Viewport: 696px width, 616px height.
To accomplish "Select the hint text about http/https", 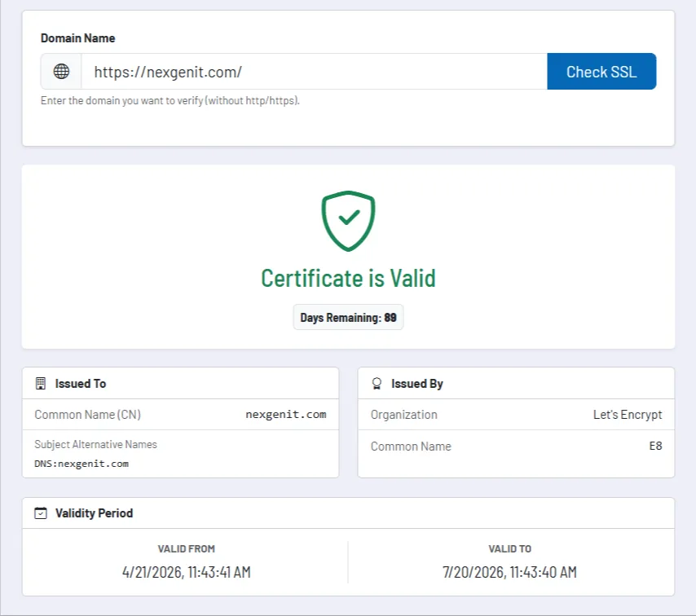I will click(170, 101).
